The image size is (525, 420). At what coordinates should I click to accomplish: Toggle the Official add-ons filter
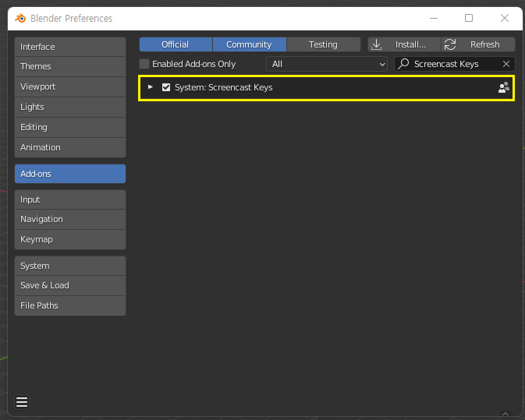[x=176, y=44]
